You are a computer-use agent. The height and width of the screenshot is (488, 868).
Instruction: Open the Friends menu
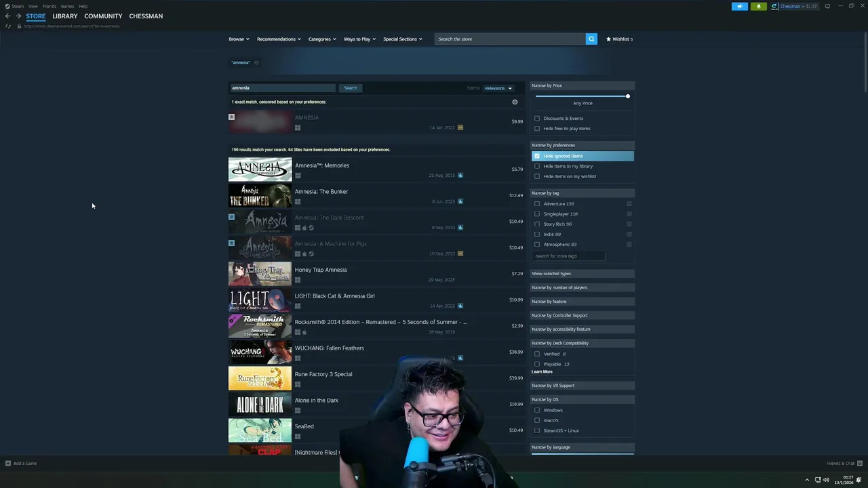pos(50,6)
